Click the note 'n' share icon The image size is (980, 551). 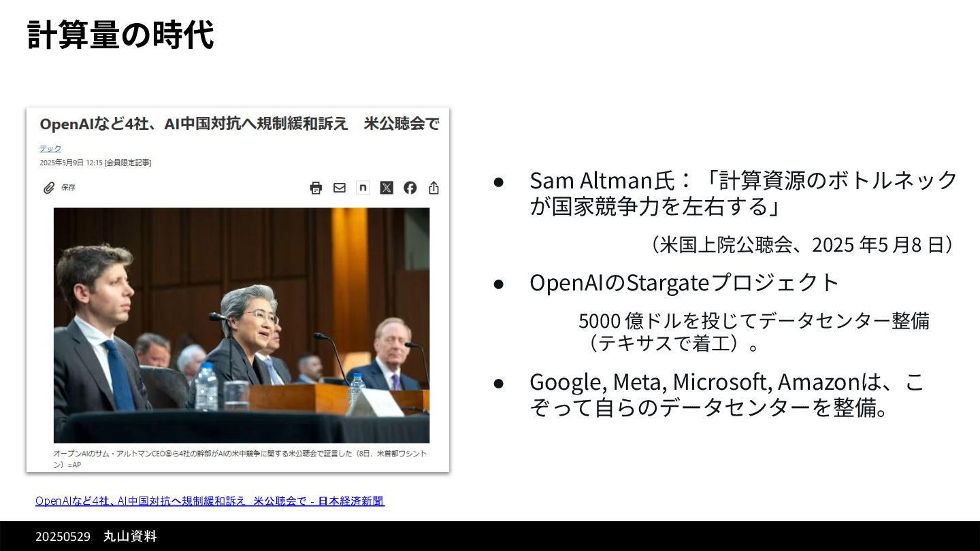(x=363, y=188)
